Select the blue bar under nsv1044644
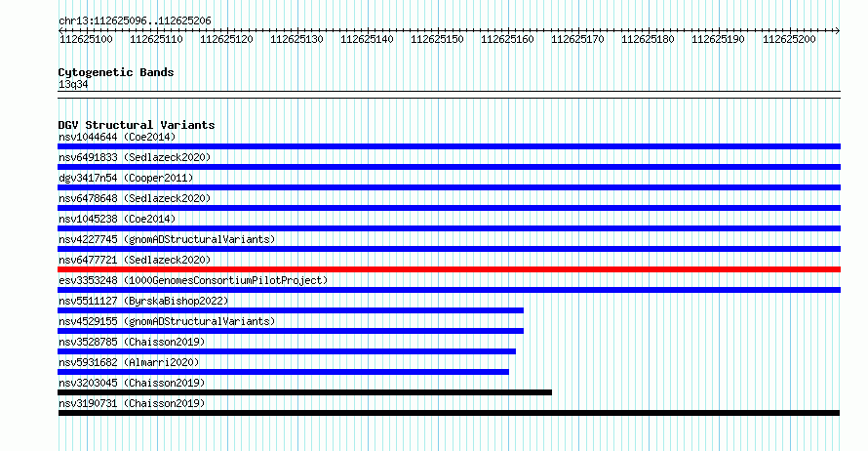The height and width of the screenshot is (451, 868). click(x=449, y=146)
